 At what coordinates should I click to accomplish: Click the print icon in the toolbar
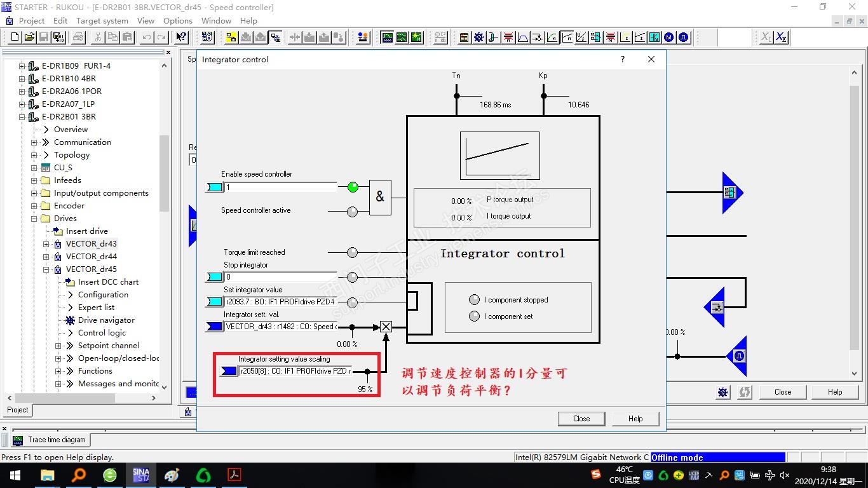[x=78, y=37]
